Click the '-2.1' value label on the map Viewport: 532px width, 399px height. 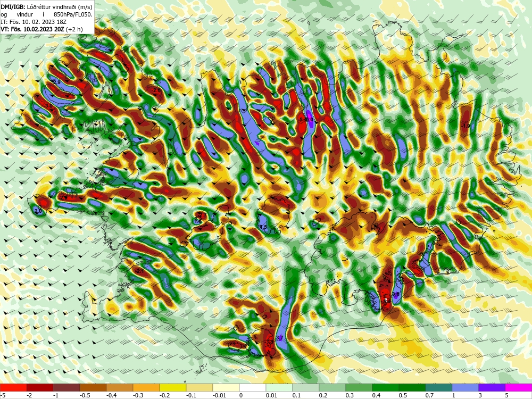[140, 271]
